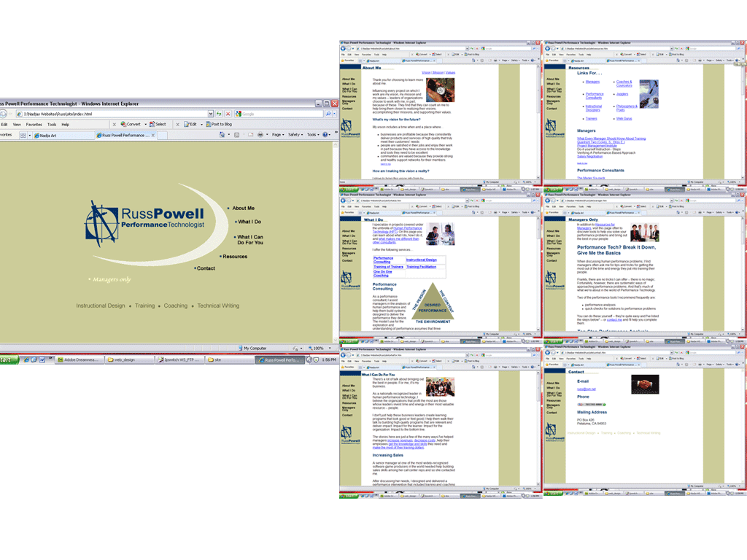Open the Print button dropdown arrow
Image resolution: width=747 pixels, height=560 pixels.
[267, 135]
